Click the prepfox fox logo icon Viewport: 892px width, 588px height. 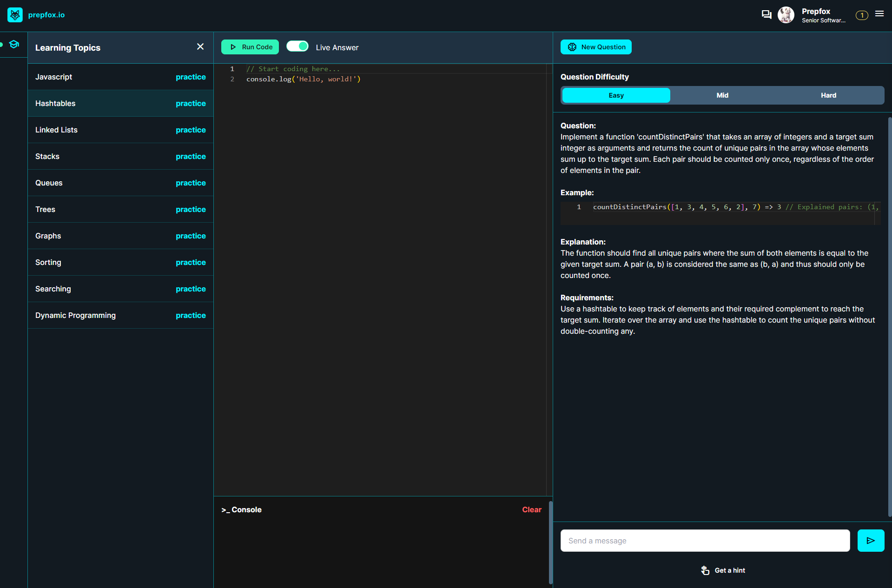click(15, 15)
